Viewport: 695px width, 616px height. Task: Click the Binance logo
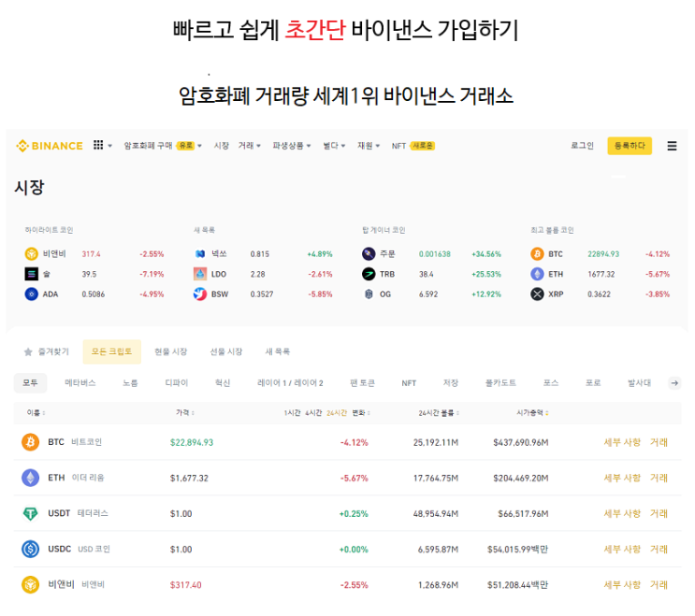50,146
